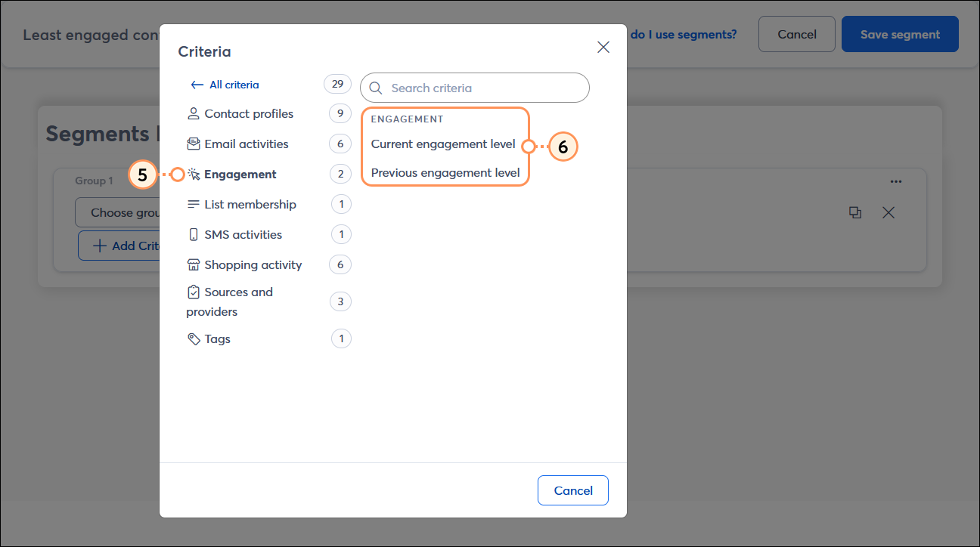
Task: Cancel the Criteria dialog
Action: tap(573, 490)
